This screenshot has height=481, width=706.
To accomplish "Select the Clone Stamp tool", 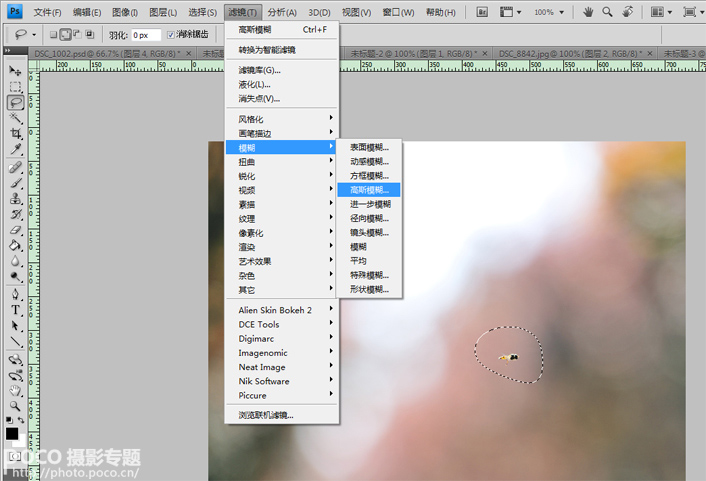I will 15,199.
